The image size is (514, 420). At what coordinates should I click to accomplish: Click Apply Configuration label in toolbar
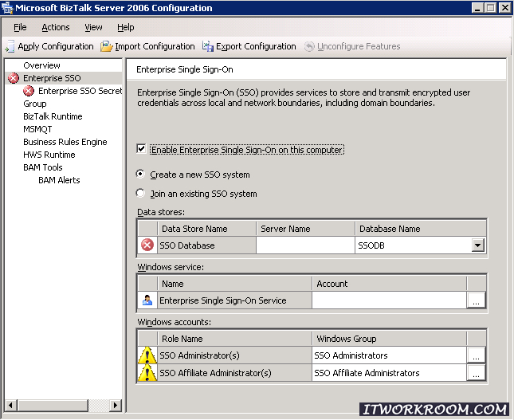pos(56,46)
